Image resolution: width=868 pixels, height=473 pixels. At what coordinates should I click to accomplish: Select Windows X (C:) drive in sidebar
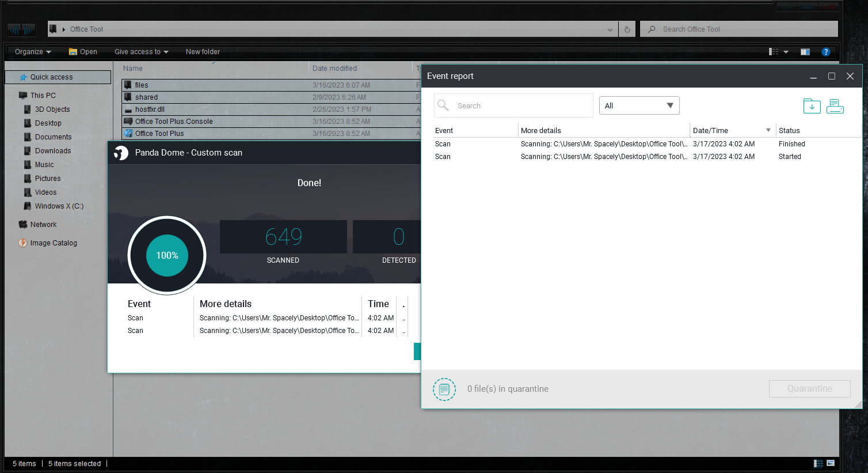(x=59, y=206)
